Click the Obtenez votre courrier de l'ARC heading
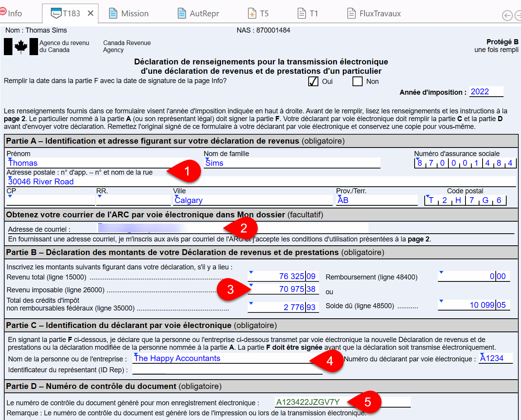 (165, 215)
